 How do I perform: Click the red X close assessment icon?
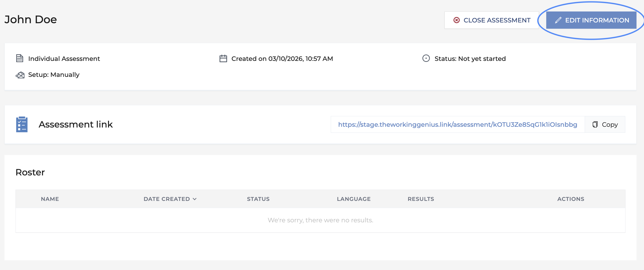pyautogui.click(x=456, y=20)
